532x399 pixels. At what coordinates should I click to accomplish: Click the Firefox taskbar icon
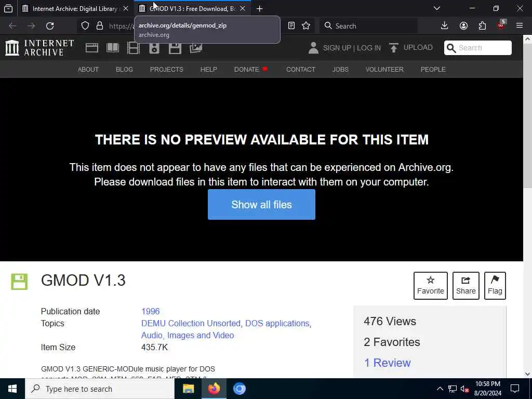click(x=214, y=389)
